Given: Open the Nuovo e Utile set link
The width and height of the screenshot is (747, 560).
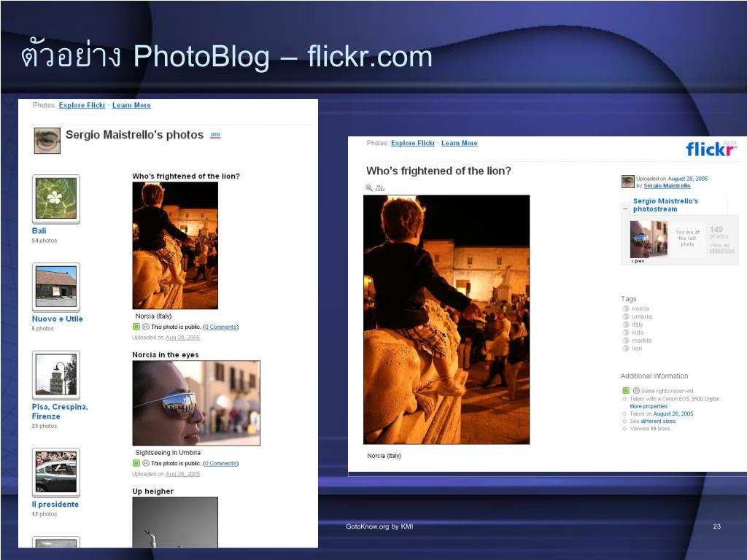Looking at the screenshot, I should [x=57, y=319].
